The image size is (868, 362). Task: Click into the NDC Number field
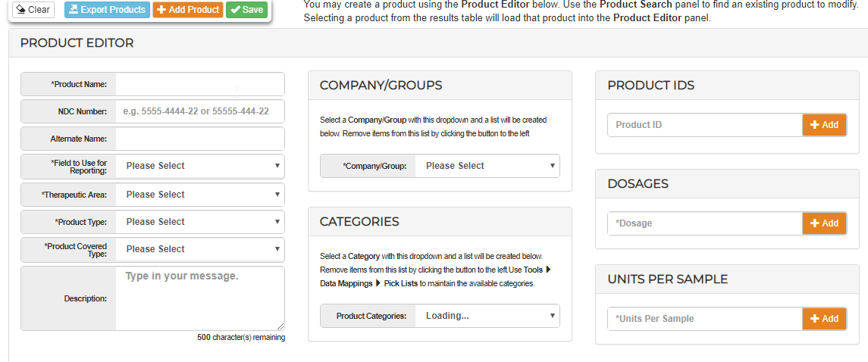click(x=200, y=111)
